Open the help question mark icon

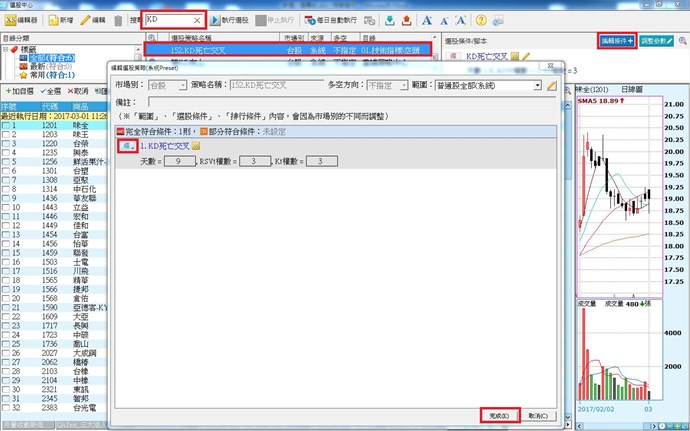[x=481, y=20]
